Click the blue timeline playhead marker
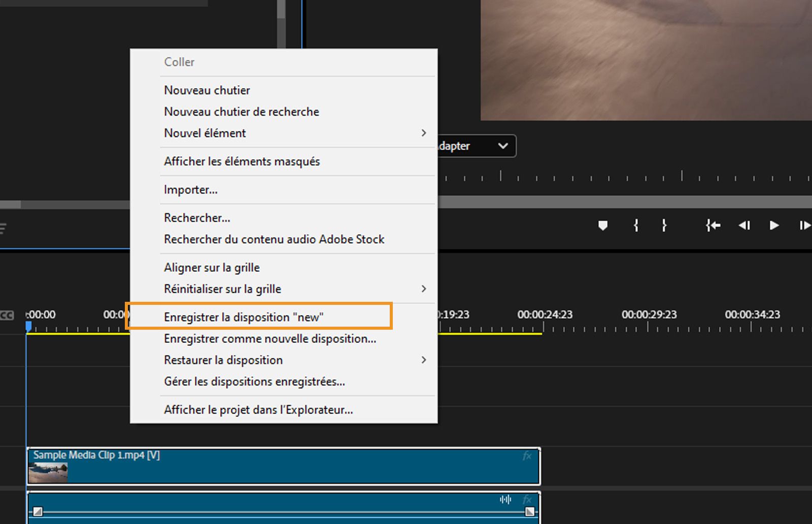Screen dimensions: 812x524 pyautogui.click(x=28, y=326)
